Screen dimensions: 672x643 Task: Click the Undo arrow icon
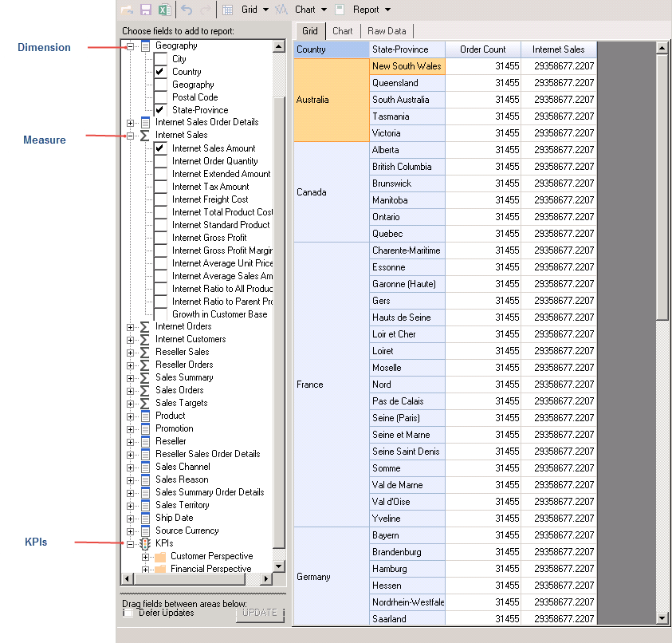(187, 10)
